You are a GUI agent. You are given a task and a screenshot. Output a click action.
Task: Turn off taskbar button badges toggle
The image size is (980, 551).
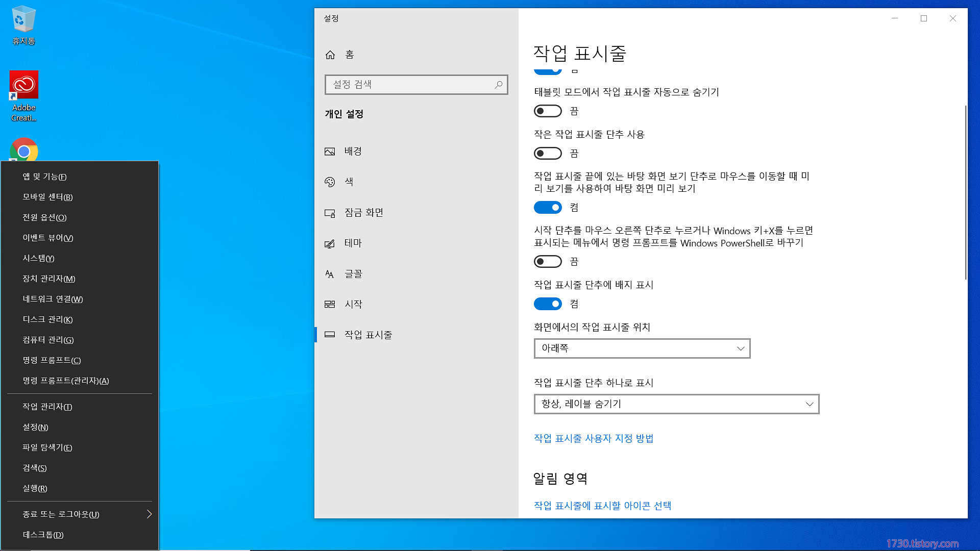click(548, 304)
